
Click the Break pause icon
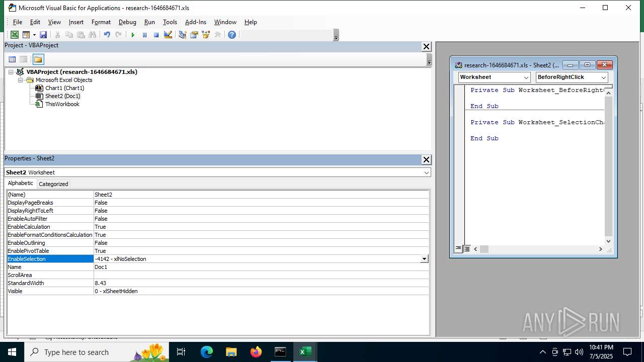pyautogui.click(x=144, y=35)
